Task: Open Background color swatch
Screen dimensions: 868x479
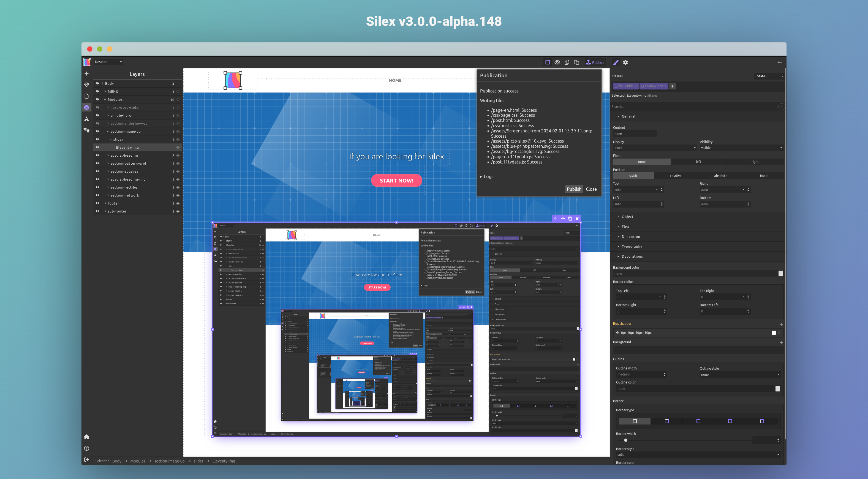Action: click(781, 274)
